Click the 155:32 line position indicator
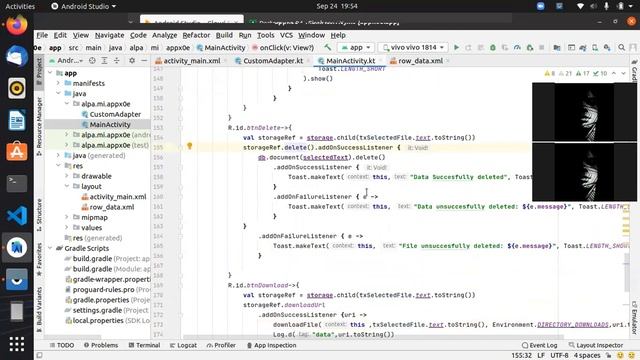Viewport: 640px width, 360px height. [x=522, y=356]
